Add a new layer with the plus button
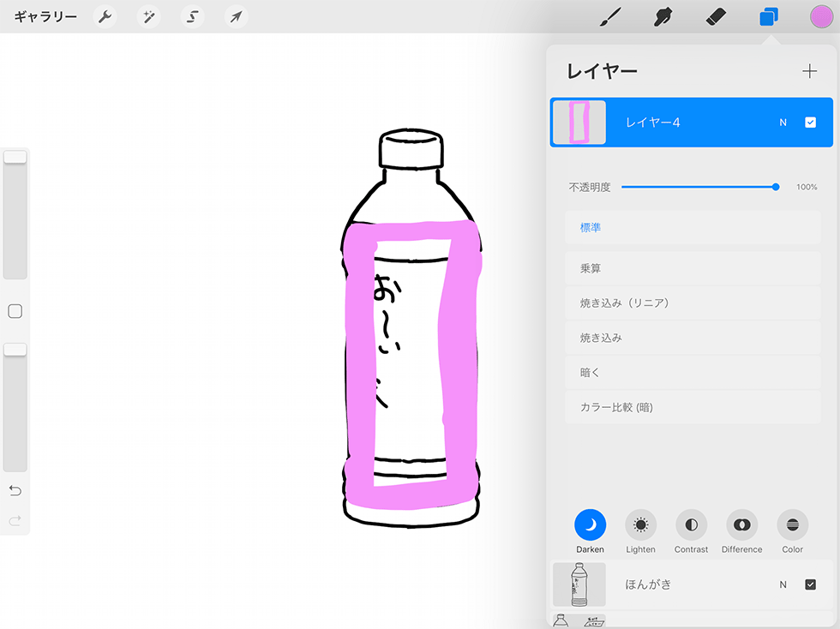This screenshot has height=629, width=840. pos(809,71)
